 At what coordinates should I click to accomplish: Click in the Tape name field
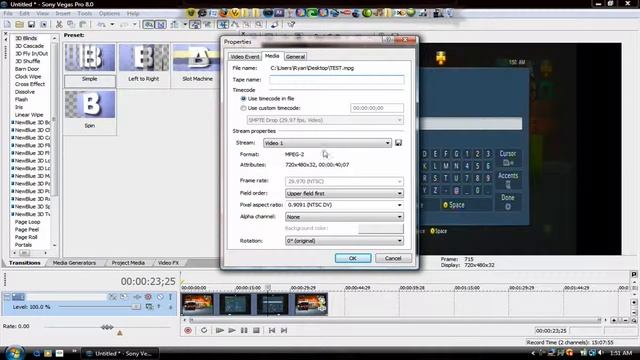(x=336, y=80)
